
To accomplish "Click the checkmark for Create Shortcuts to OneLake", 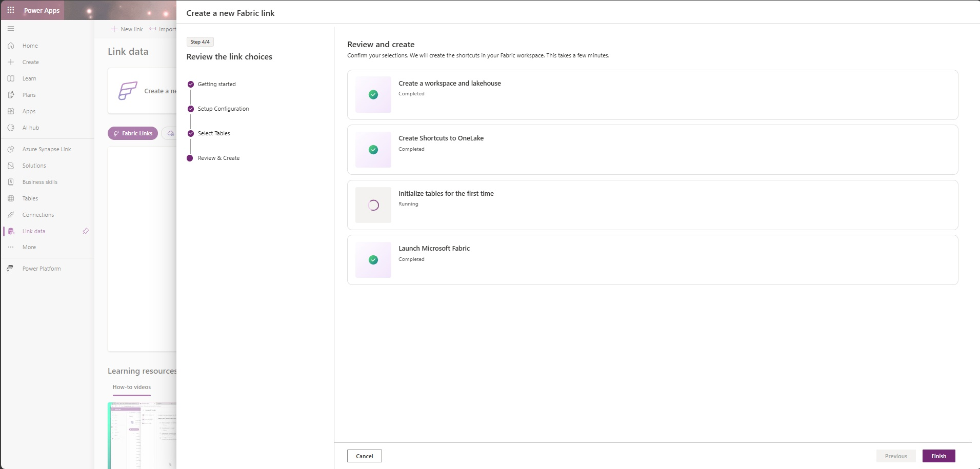I will (x=373, y=150).
